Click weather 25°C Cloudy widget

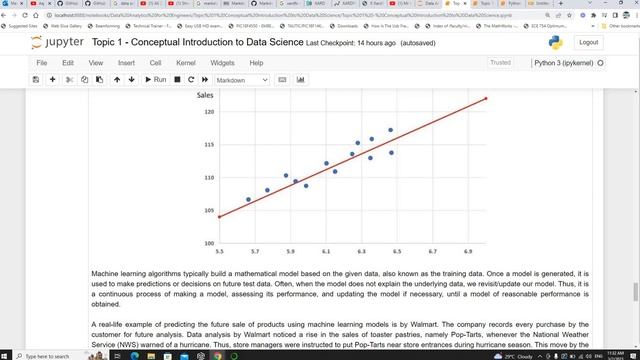[x=513, y=356]
